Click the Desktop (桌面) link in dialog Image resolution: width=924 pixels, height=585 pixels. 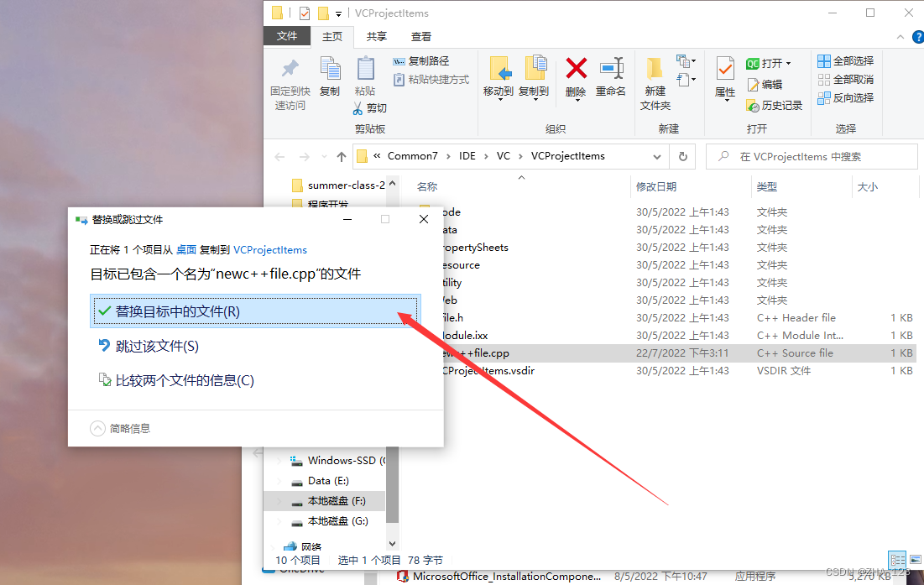click(186, 250)
